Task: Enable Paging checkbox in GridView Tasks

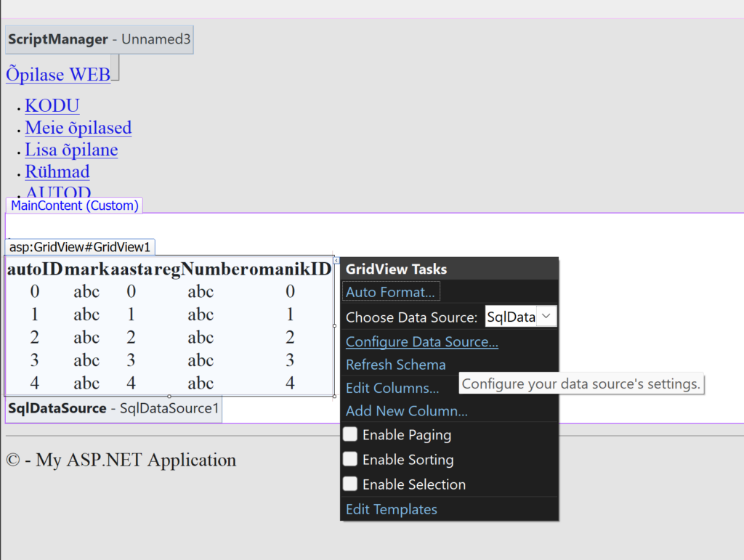Action: (x=350, y=434)
